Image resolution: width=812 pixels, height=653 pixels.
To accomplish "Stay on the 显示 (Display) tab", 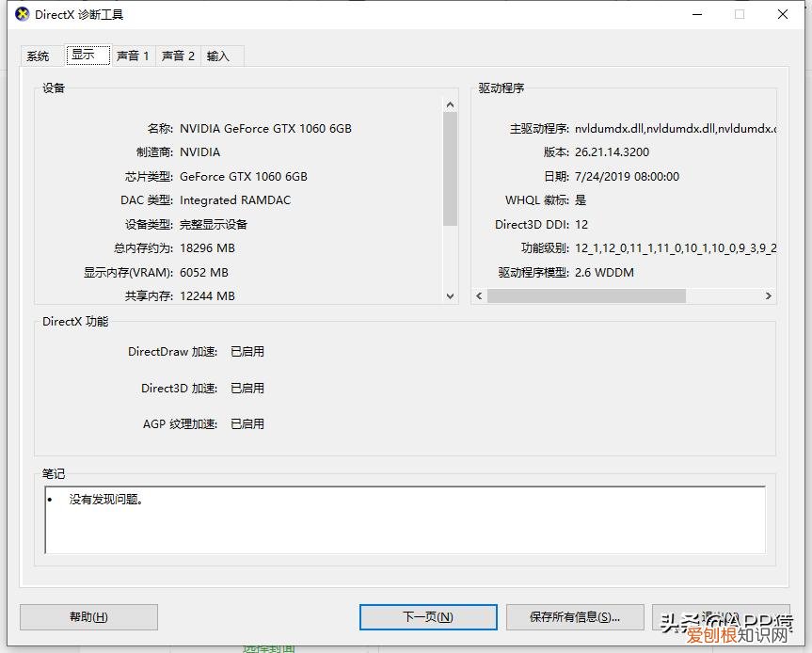I will (87, 56).
